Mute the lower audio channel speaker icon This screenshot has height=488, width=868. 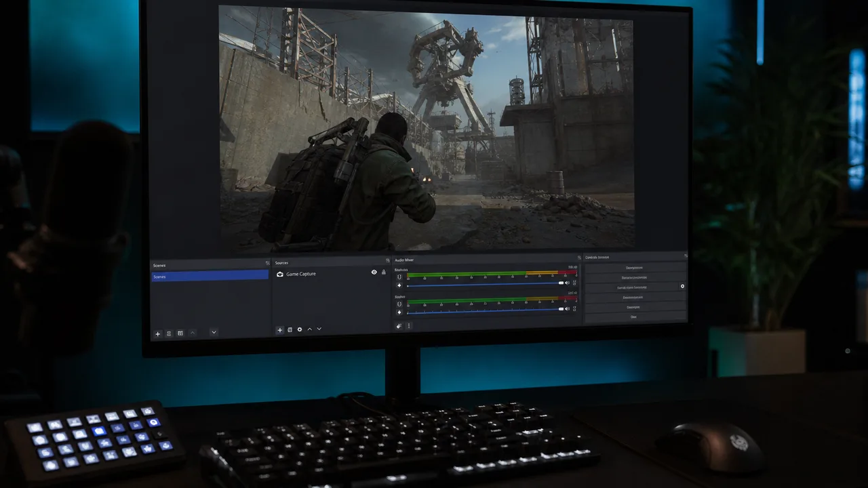(x=567, y=308)
